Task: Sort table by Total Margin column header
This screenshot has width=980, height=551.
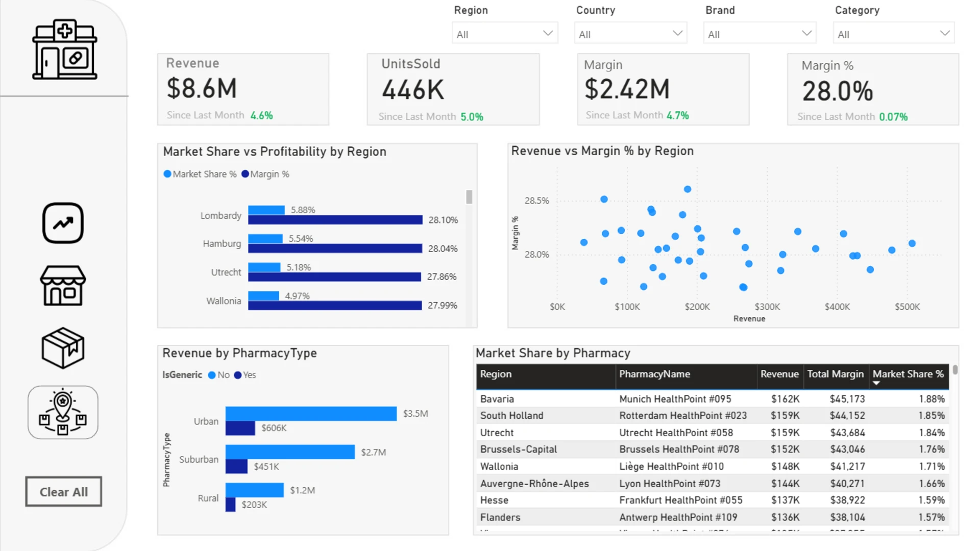Action: 835,374
